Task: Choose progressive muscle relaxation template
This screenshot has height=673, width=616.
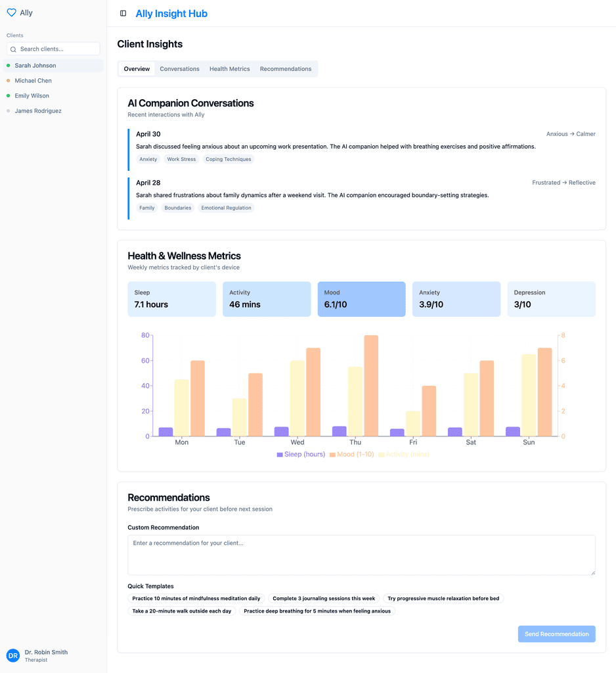Action: [x=443, y=598]
